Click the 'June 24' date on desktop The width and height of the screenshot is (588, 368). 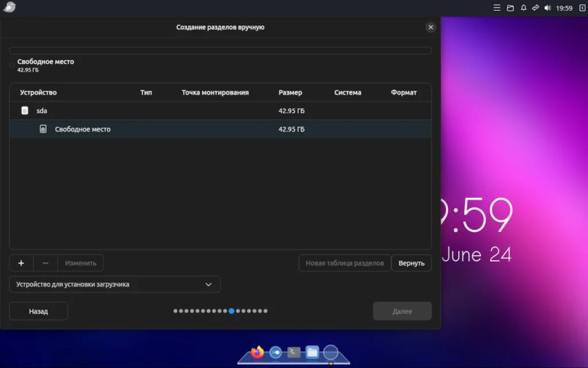[x=476, y=255]
